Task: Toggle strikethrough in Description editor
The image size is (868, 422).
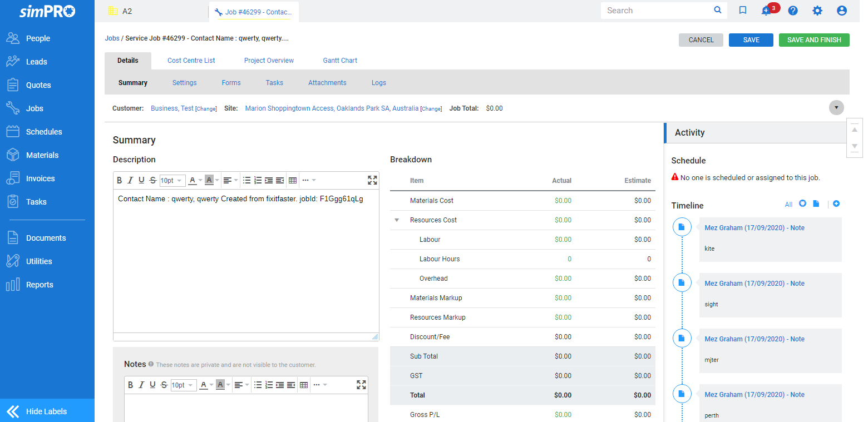Action: point(152,180)
